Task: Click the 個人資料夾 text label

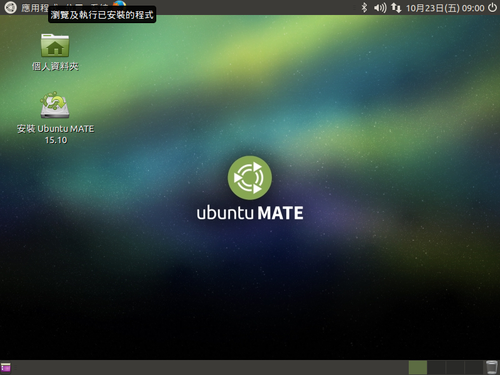Action: tap(55, 66)
